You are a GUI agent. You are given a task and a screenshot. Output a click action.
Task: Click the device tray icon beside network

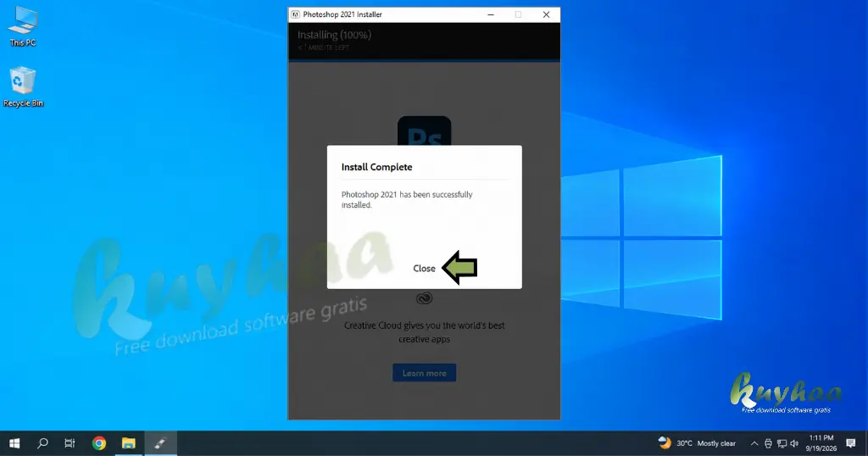click(x=768, y=443)
